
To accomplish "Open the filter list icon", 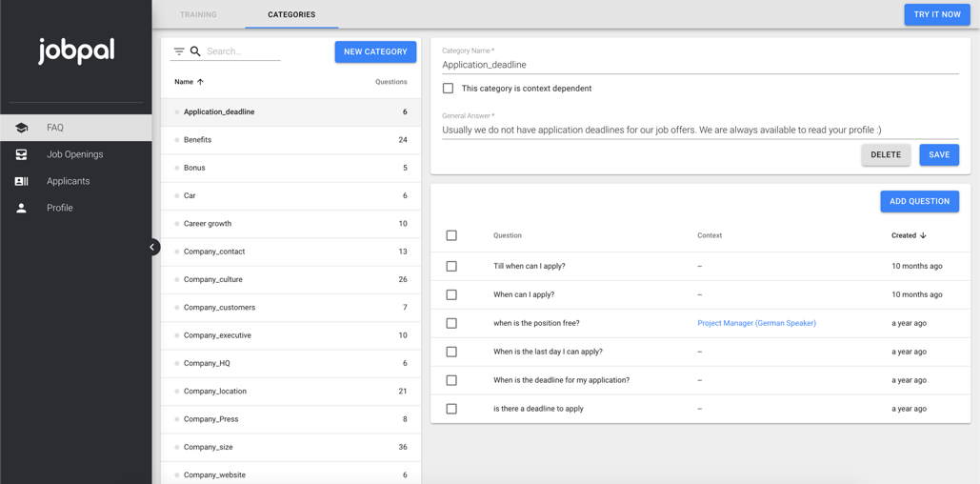I will point(179,51).
